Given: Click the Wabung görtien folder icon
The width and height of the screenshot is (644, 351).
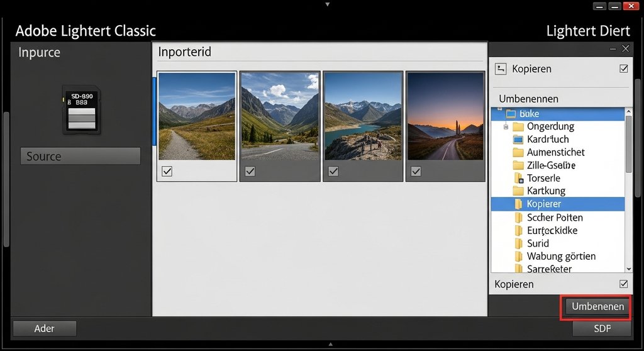Looking at the screenshot, I should pyautogui.click(x=519, y=256).
